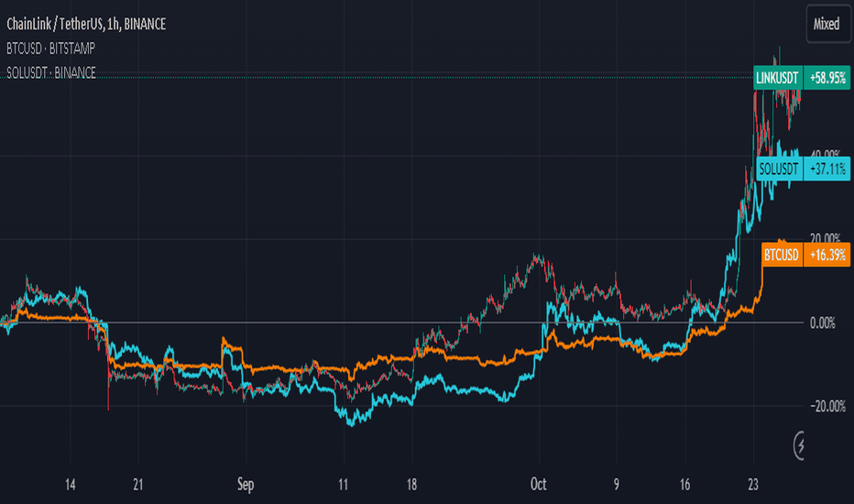Click the 21 date label
The image size is (854, 504).
coord(138,485)
